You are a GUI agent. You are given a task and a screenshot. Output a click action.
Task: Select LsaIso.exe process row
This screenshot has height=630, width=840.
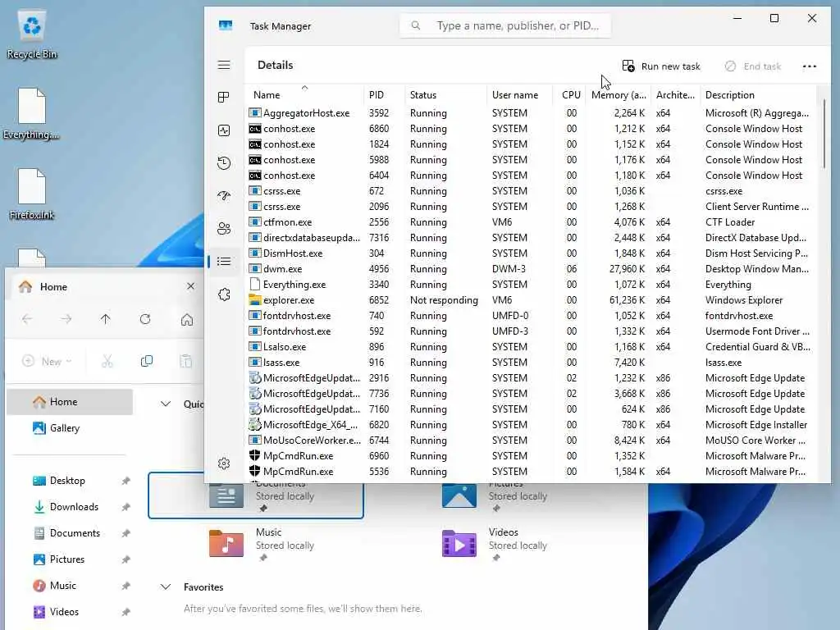click(532, 347)
